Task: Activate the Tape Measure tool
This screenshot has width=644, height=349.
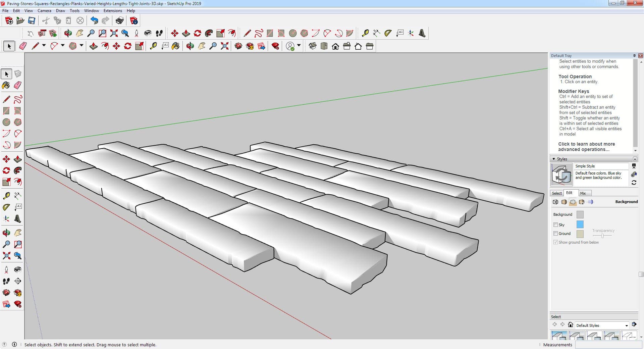Action: (x=6, y=196)
